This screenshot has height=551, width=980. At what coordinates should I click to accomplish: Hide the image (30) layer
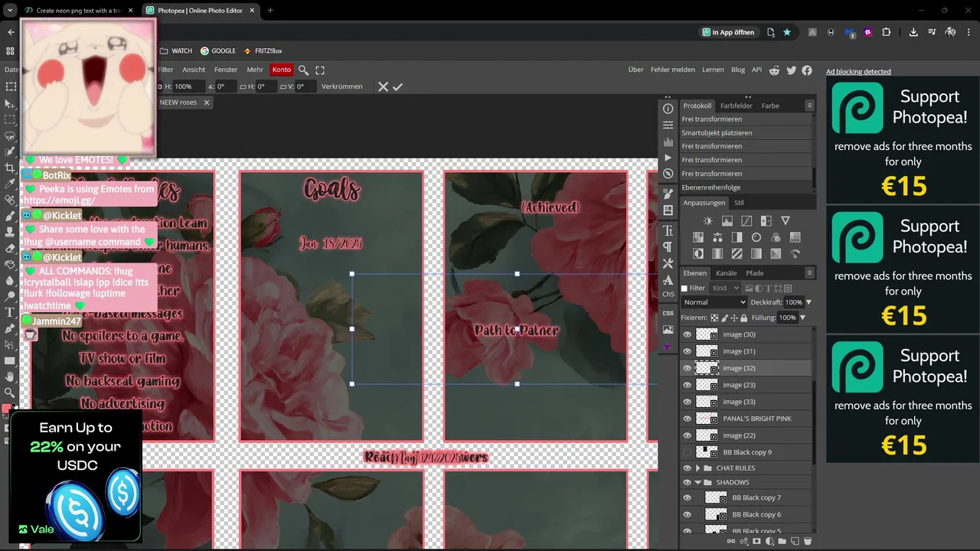687,334
